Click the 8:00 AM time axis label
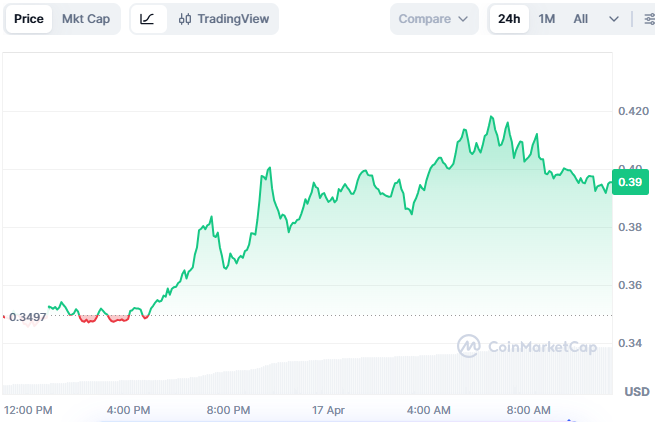 [x=529, y=410]
